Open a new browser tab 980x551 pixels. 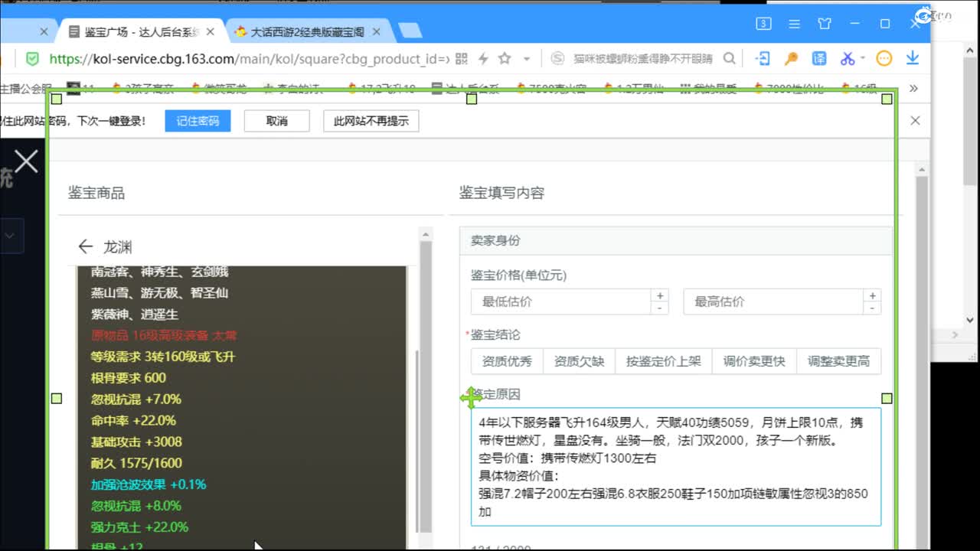410,31
